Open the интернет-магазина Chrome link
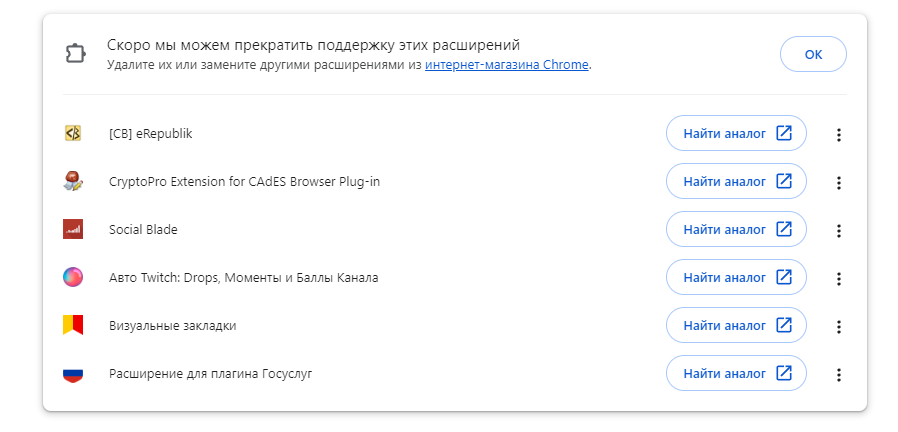Image resolution: width=898 pixels, height=432 pixels. [507, 65]
